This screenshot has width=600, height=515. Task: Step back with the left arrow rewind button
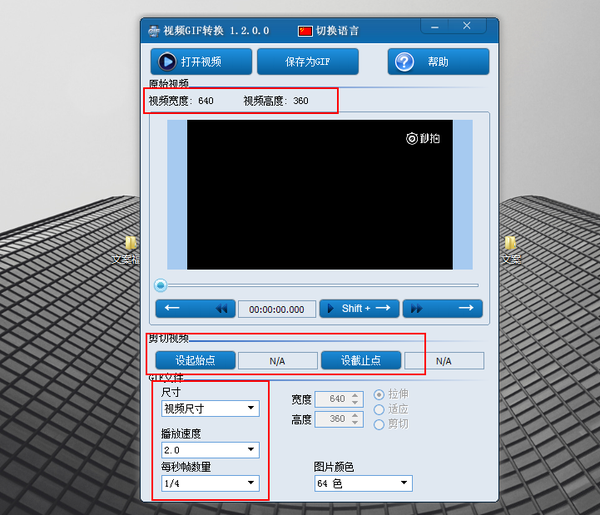coord(196,308)
